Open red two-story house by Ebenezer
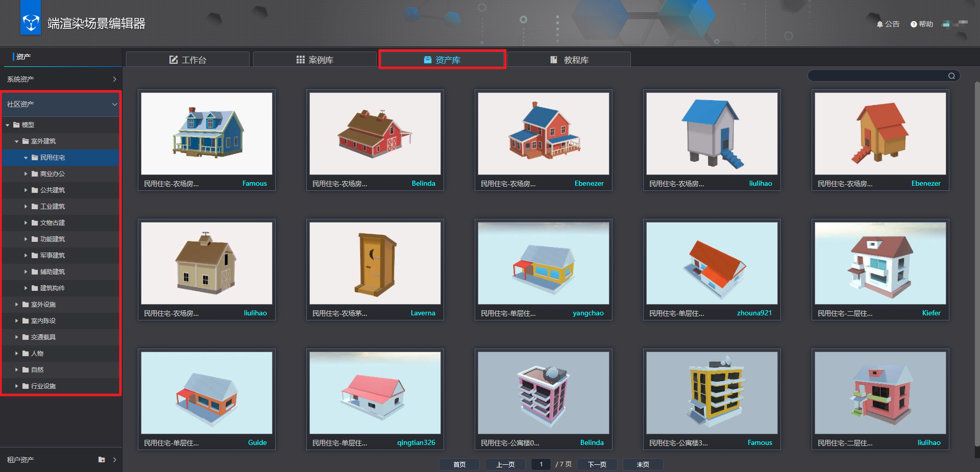This screenshot has width=980, height=472. click(544, 134)
